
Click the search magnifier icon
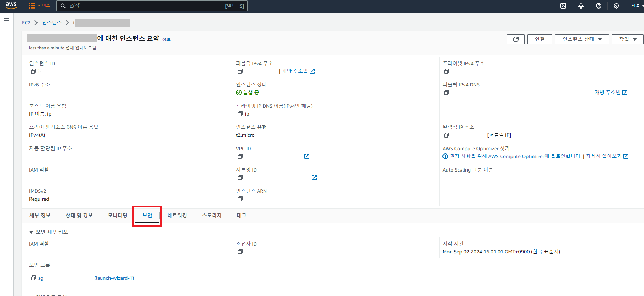pyautogui.click(x=63, y=6)
